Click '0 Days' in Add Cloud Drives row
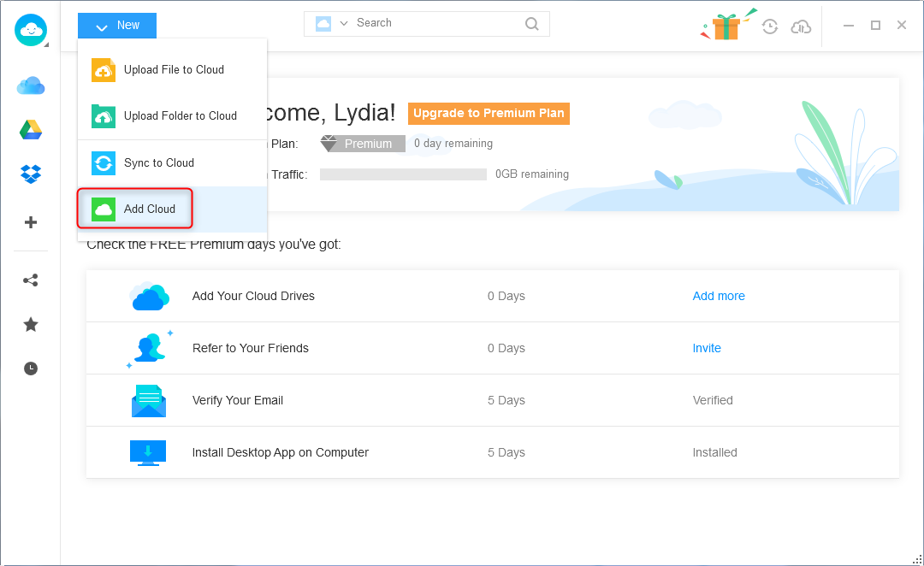Image resolution: width=924 pixels, height=566 pixels. tap(506, 296)
